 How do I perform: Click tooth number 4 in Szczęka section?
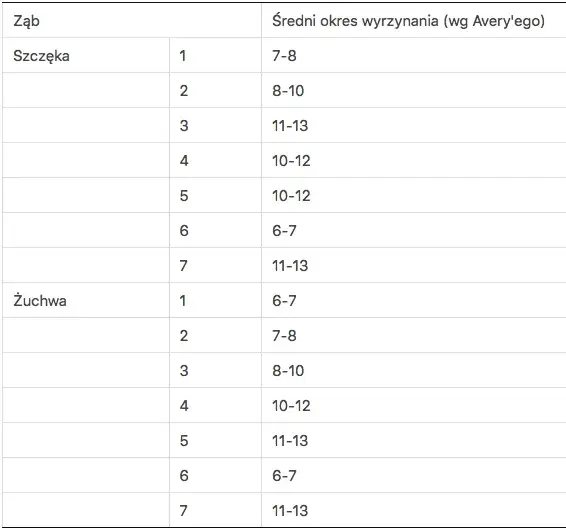pos(184,161)
